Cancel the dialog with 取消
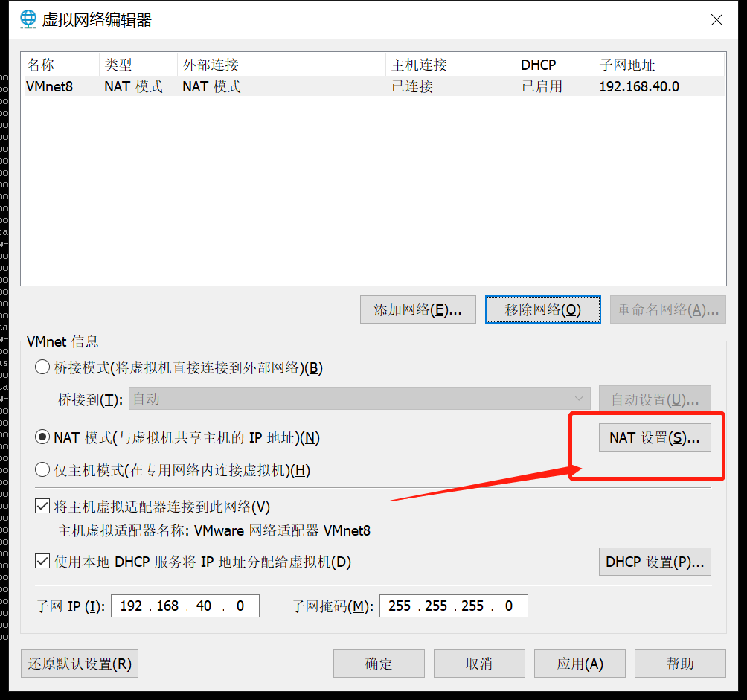747x700 pixels. click(478, 663)
